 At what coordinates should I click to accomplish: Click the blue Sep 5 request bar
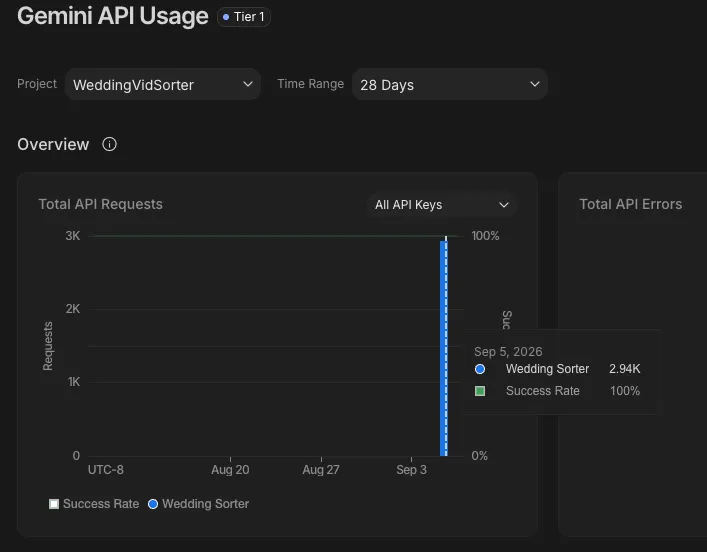(444, 348)
